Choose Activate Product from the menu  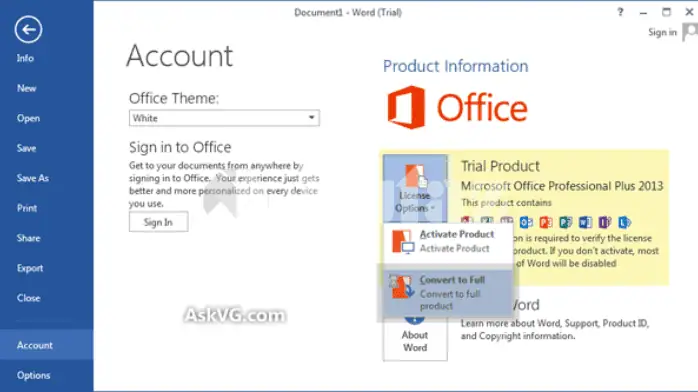(448, 242)
